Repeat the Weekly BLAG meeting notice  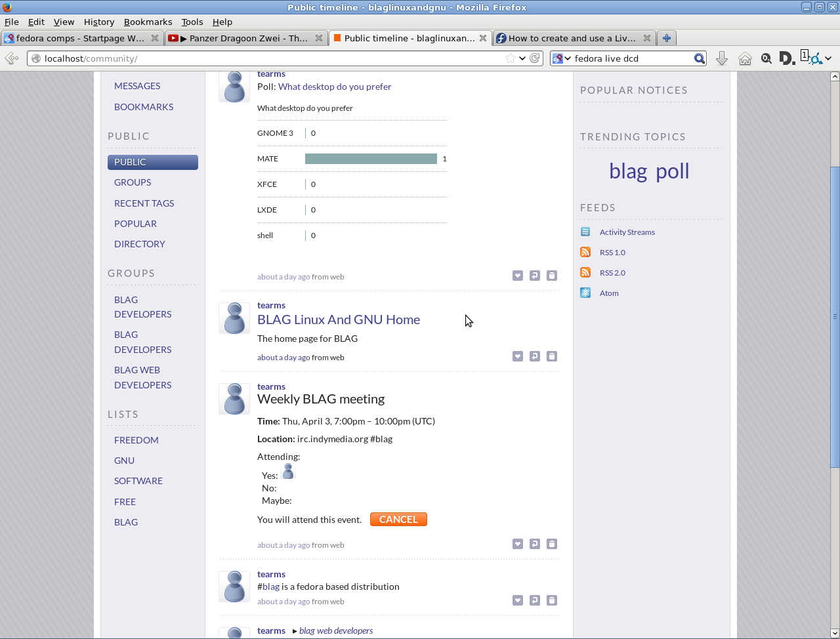(535, 544)
